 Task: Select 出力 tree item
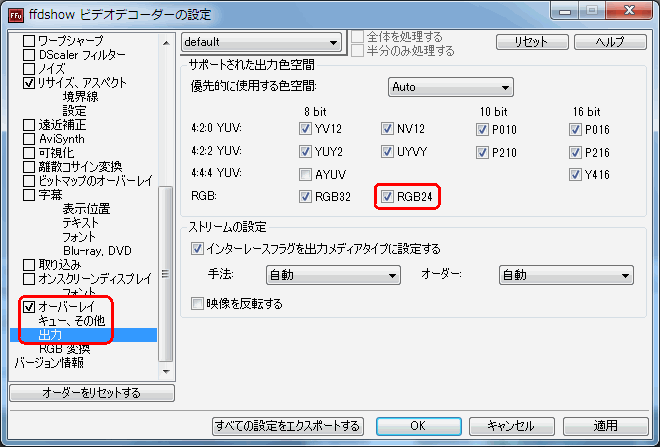coord(50,335)
